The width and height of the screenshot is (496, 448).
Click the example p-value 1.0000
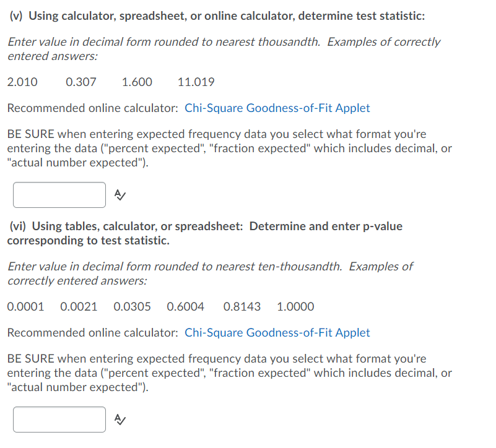coord(295,307)
